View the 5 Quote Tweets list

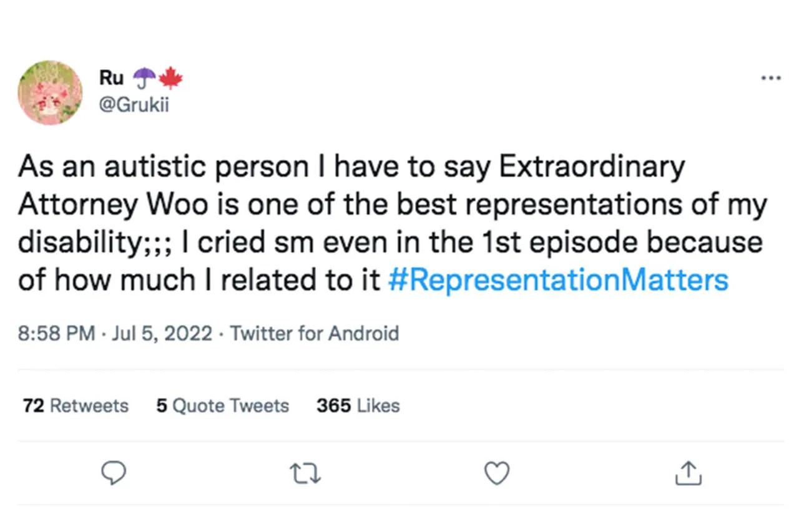[223, 406]
